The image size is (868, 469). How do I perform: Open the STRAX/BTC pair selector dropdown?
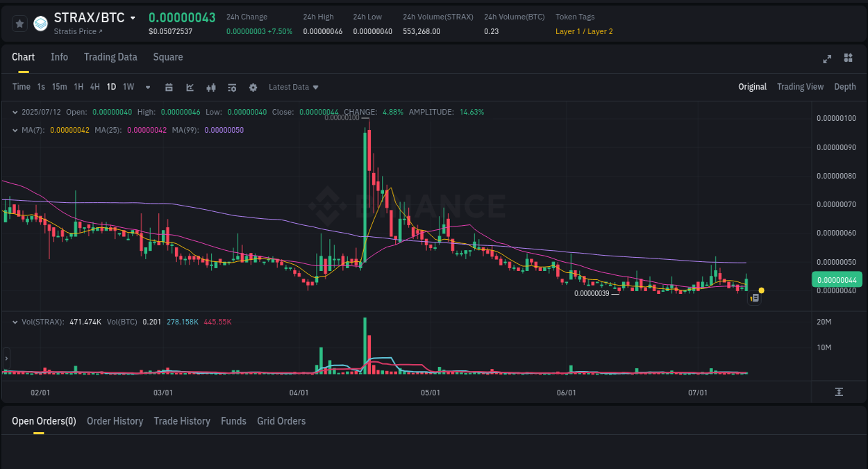132,17
